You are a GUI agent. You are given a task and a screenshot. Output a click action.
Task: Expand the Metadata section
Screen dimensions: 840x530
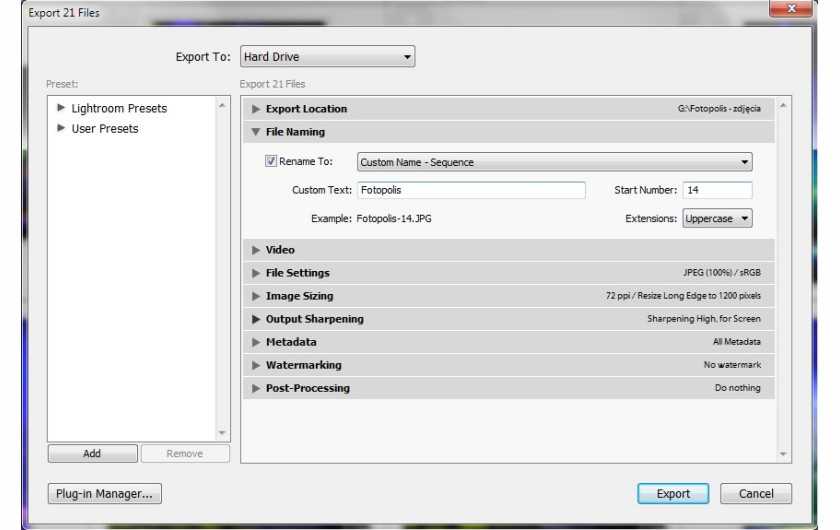[x=256, y=342]
